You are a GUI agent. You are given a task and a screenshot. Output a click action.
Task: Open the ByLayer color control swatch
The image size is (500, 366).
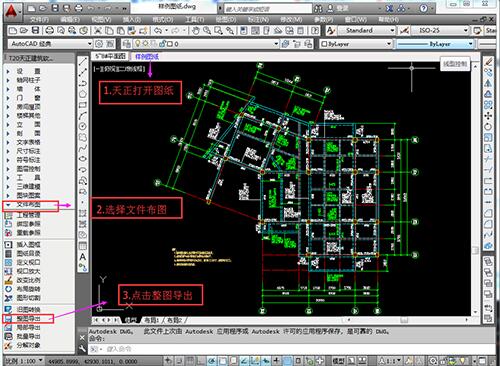355,44
